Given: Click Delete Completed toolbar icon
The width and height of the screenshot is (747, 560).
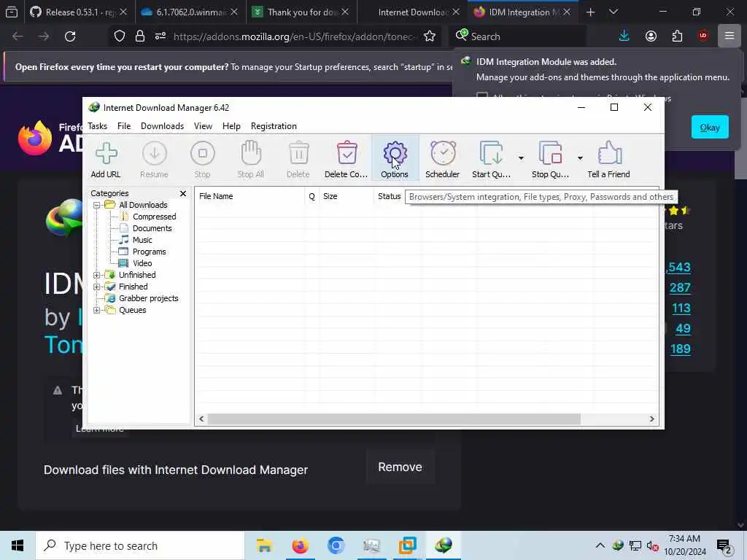Looking at the screenshot, I should click(x=347, y=160).
